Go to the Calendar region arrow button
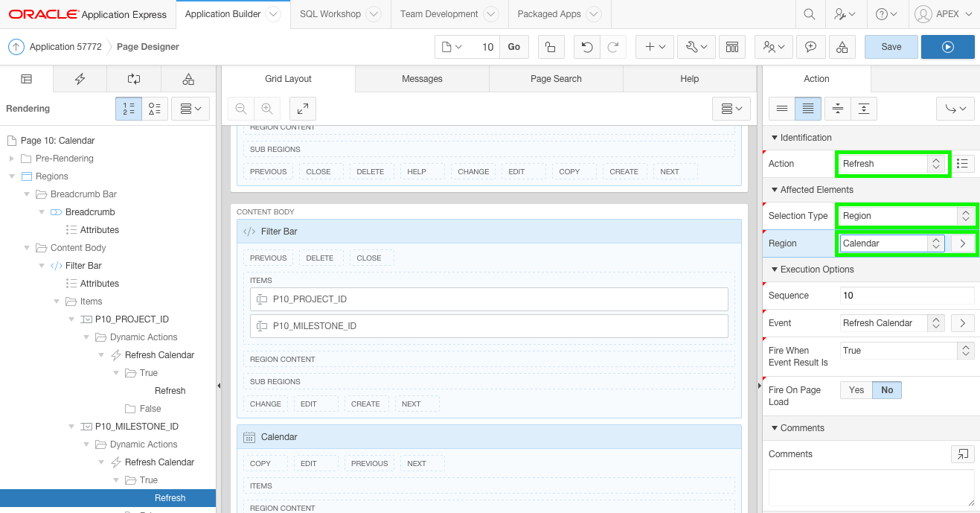The width and height of the screenshot is (980, 513). pyautogui.click(x=962, y=243)
